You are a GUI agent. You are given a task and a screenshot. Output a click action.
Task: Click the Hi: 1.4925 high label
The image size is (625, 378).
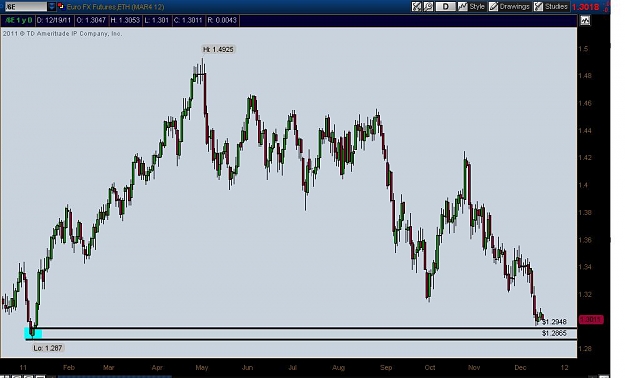218,49
